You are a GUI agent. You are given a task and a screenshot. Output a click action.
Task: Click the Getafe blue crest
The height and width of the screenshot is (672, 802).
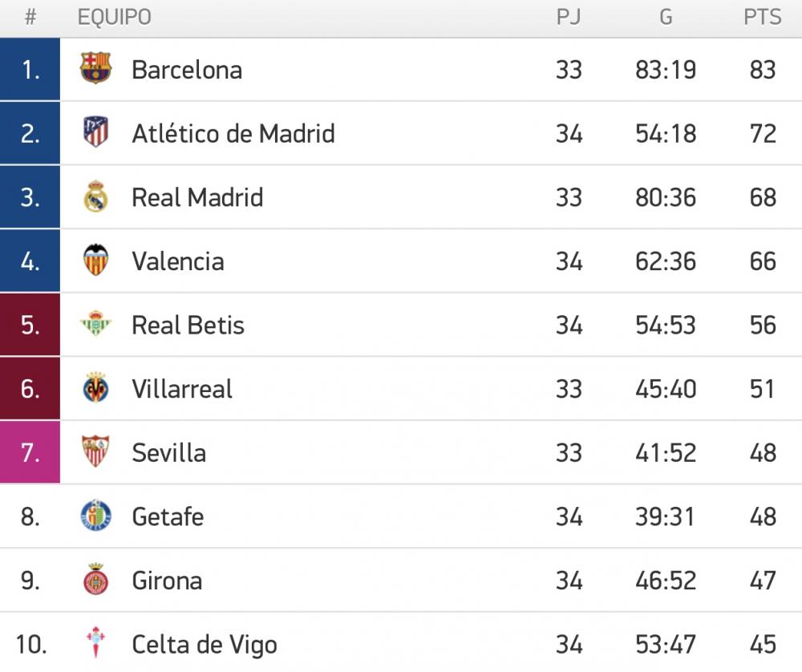pos(95,515)
